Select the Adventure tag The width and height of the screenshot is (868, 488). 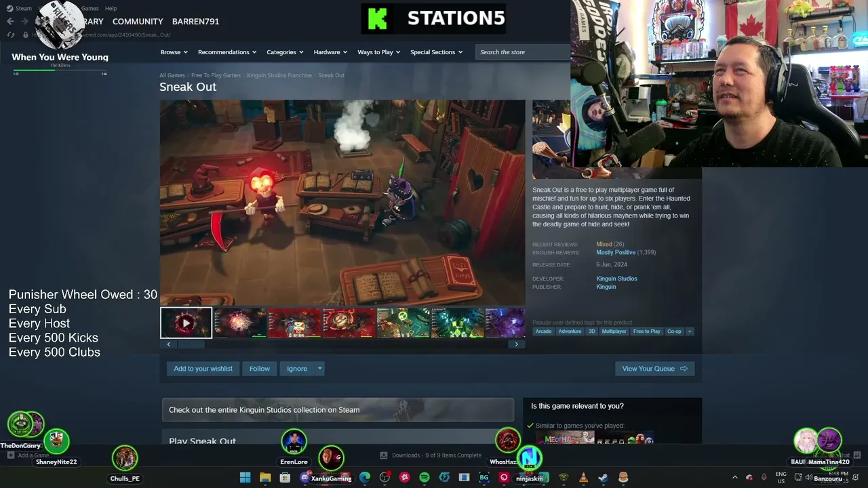[570, 331]
